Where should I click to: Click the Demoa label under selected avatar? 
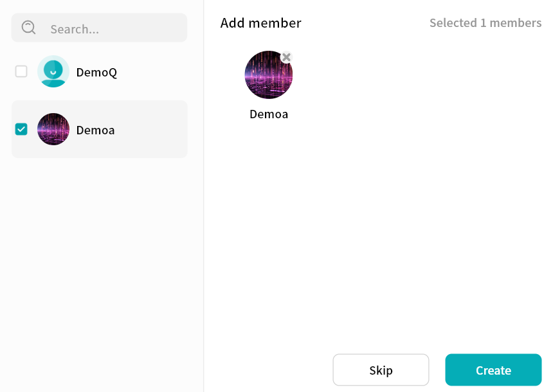coord(269,114)
